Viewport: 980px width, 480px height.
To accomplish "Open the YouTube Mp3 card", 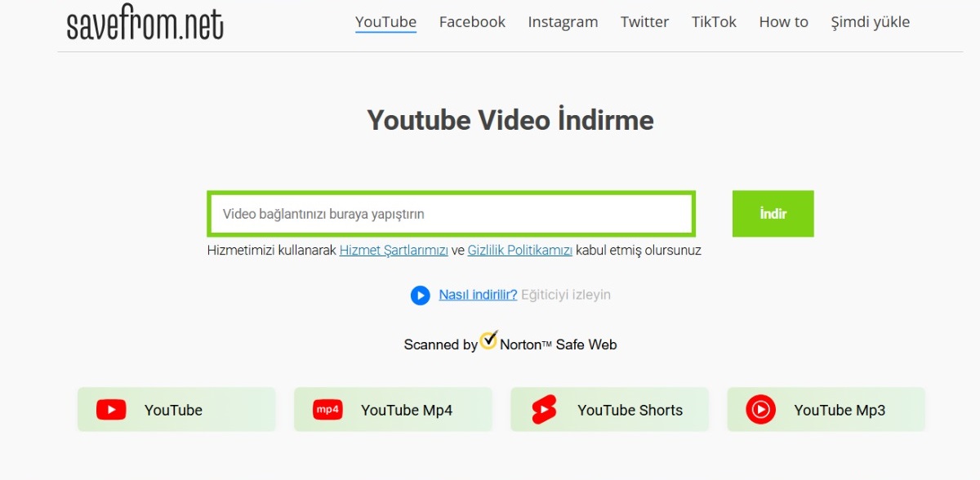I will (x=826, y=409).
